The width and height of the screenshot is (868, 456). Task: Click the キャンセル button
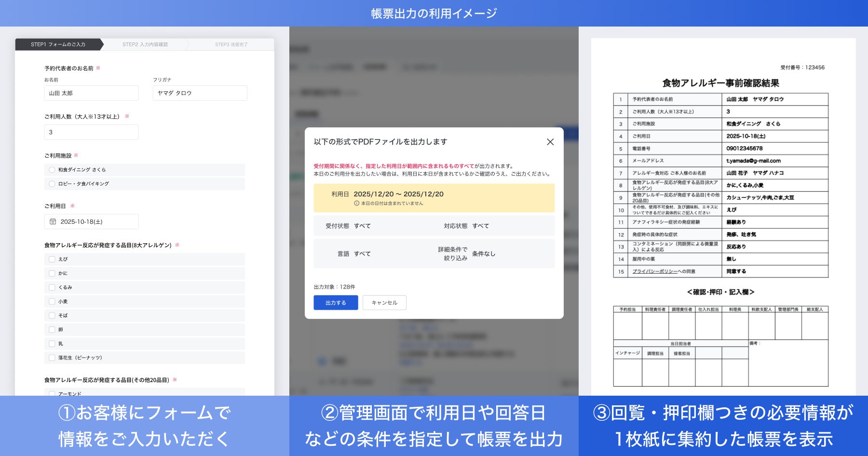point(384,303)
